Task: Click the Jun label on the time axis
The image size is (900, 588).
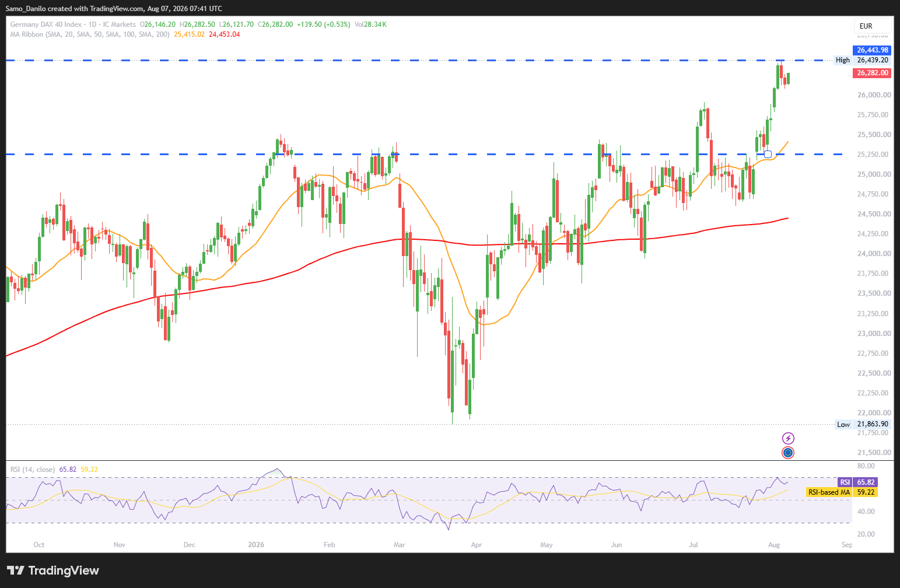Action: [x=617, y=545]
